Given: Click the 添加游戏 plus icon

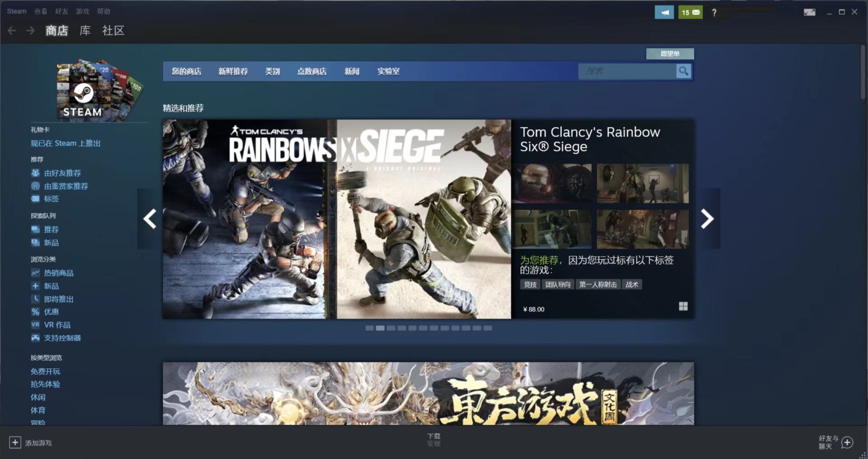Looking at the screenshot, I should (15, 442).
